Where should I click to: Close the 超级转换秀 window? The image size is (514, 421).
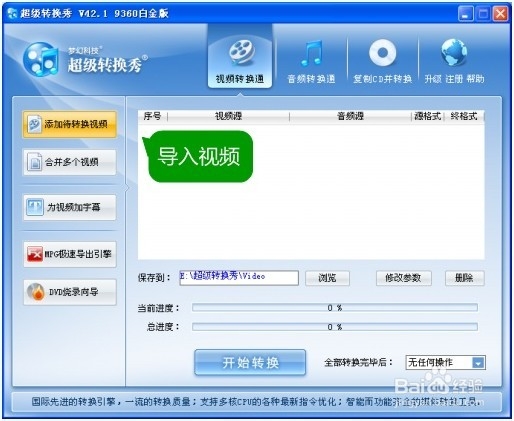501,14
